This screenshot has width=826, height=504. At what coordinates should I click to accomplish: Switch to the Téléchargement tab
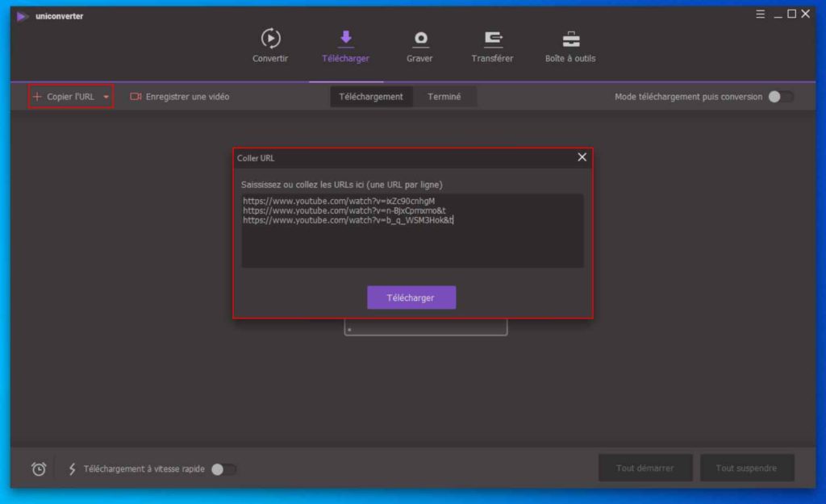[371, 97]
